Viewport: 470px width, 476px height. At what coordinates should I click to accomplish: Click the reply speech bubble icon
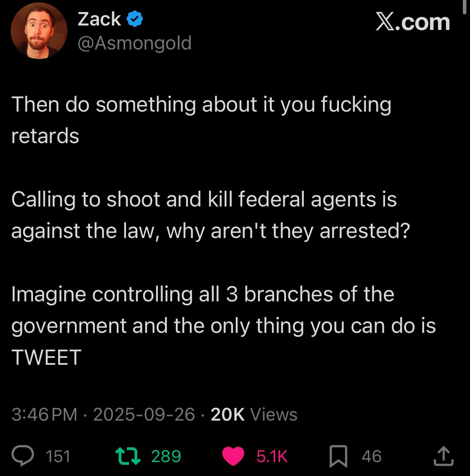coord(23,456)
